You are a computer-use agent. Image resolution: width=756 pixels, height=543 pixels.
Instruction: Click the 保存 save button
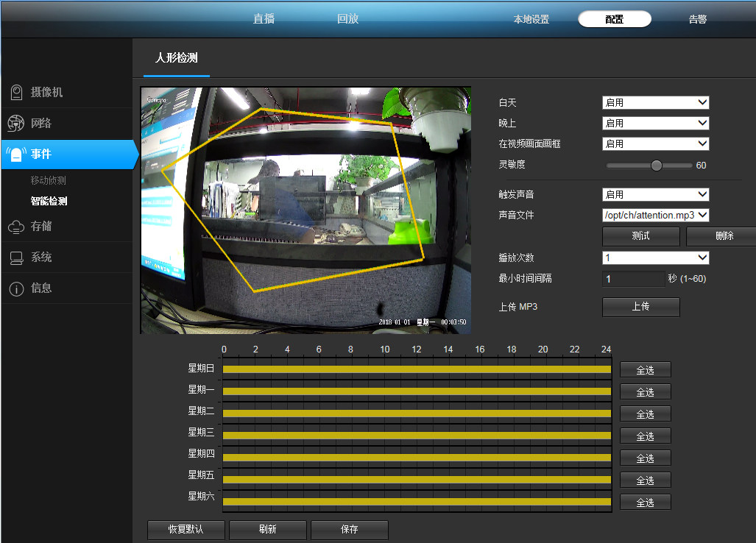tap(349, 530)
